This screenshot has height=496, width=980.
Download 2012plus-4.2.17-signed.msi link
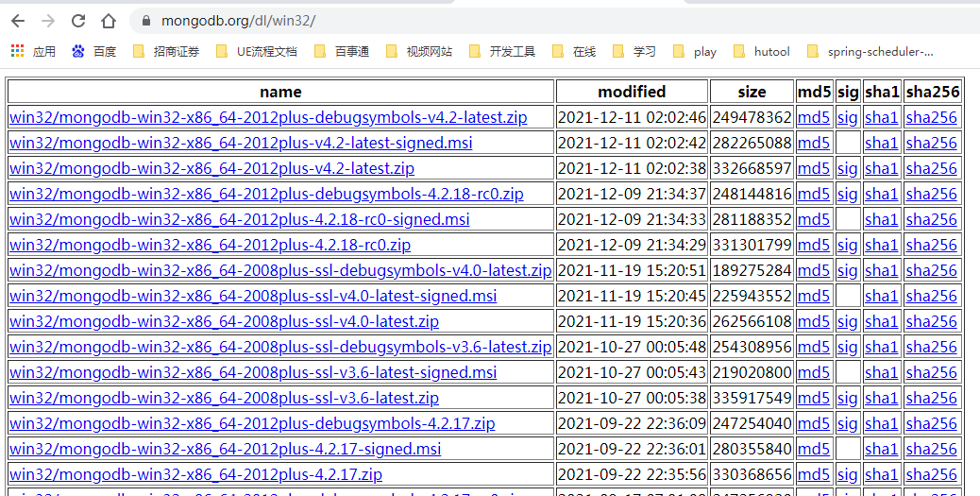[x=225, y=449]
